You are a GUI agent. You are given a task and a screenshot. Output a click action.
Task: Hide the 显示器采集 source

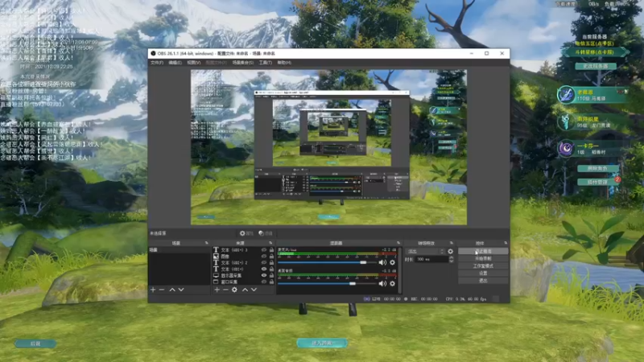click(264, 275)
